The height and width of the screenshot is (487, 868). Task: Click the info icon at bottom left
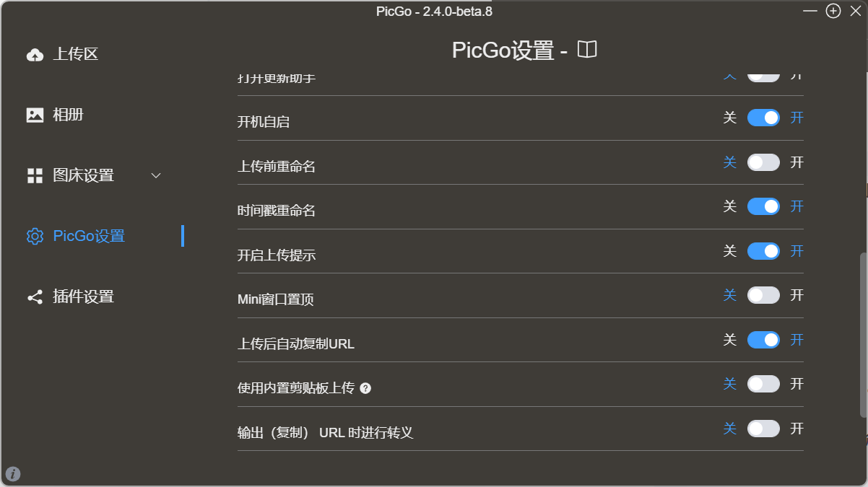coord(13,474)
